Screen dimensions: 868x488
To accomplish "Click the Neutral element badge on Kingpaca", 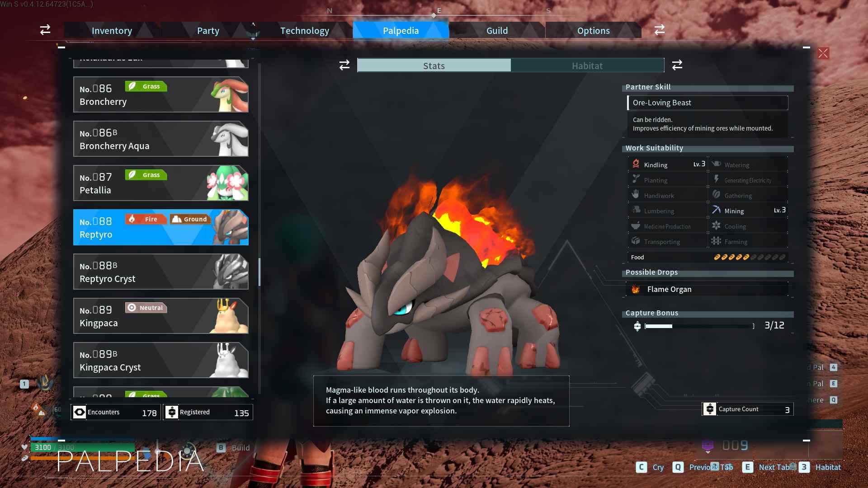I will (x=146, y=308).
